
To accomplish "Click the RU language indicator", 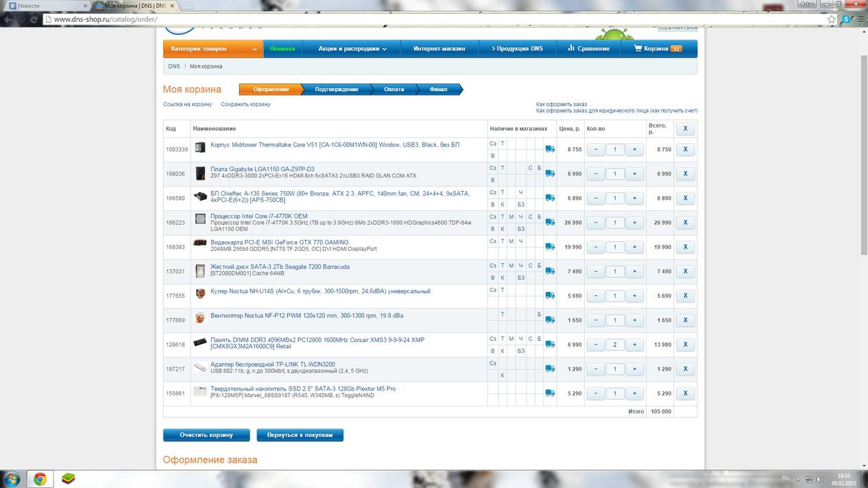I will 786,478.
